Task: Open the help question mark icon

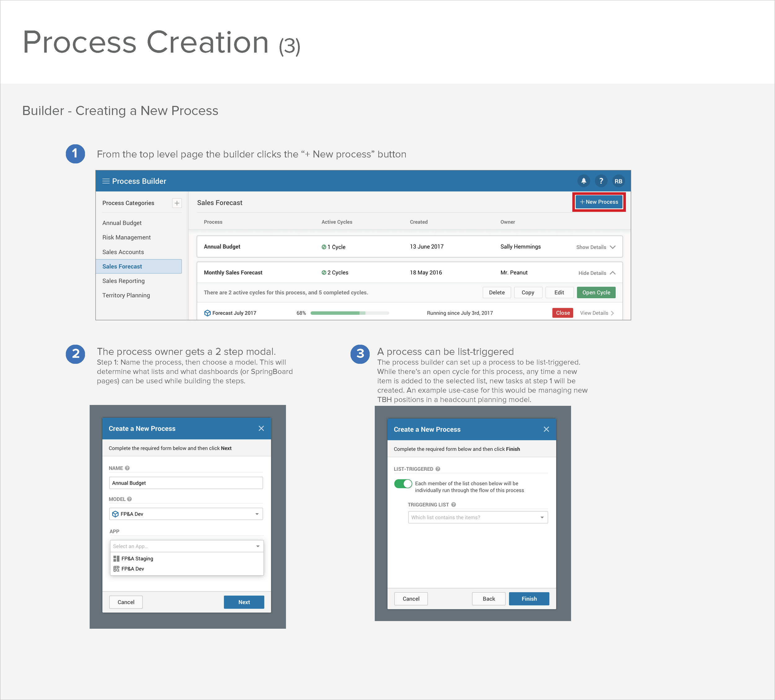Action: coord(601,181)
